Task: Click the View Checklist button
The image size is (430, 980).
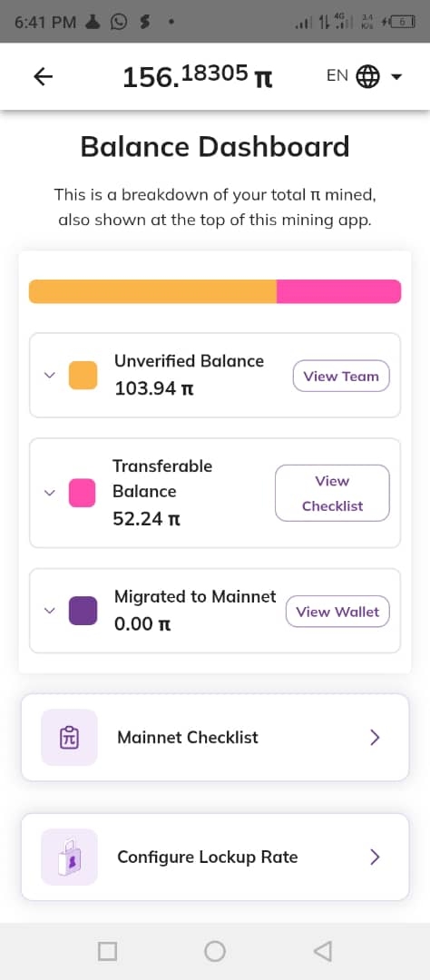Action: [x=333, y=493]
